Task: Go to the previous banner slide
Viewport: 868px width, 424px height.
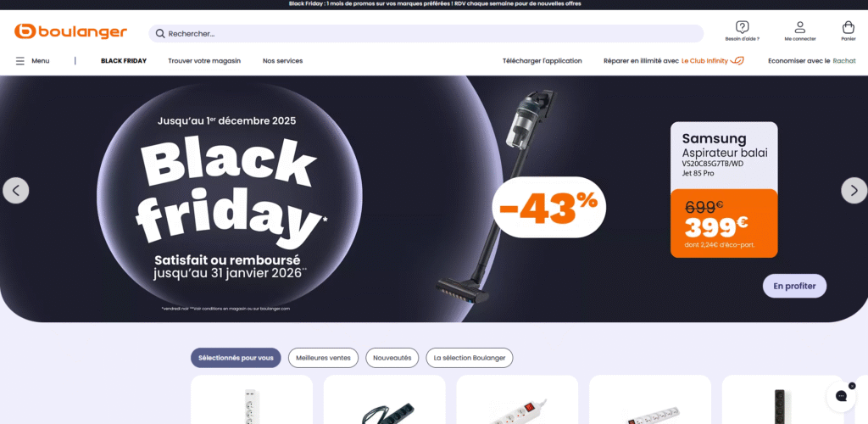Action: pos(15,191)
